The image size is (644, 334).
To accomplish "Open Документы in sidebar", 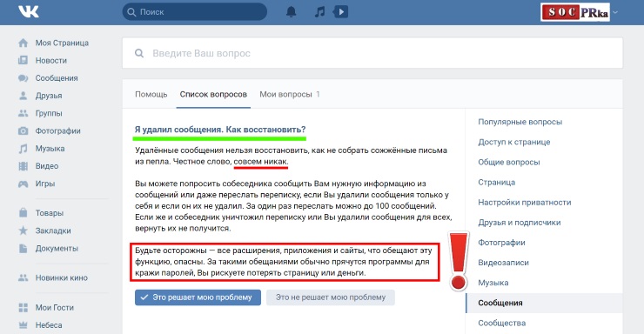I will (x=57, y=248).
